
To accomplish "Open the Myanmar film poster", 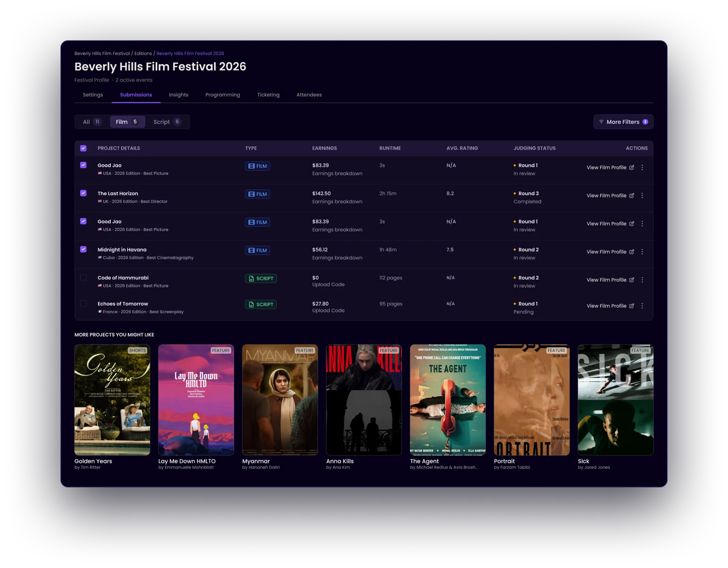I will 280,400.
